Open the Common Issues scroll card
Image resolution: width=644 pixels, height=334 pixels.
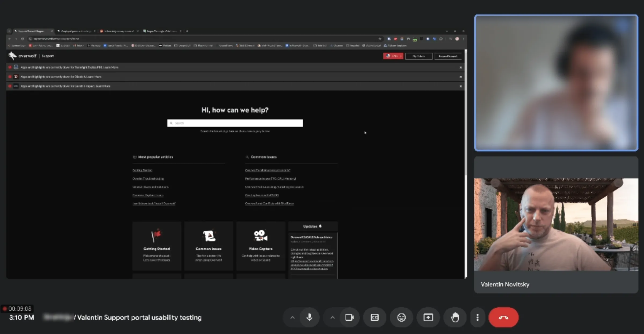coord(208,246)
